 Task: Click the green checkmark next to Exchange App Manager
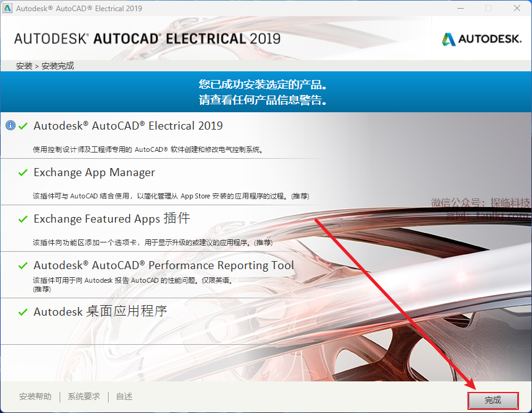pos(23,173)
